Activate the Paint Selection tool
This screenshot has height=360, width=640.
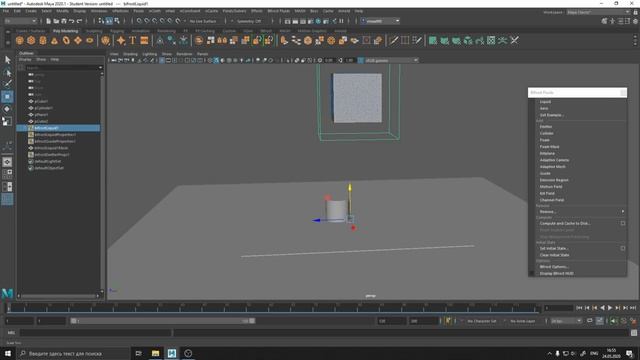(7, 84)
